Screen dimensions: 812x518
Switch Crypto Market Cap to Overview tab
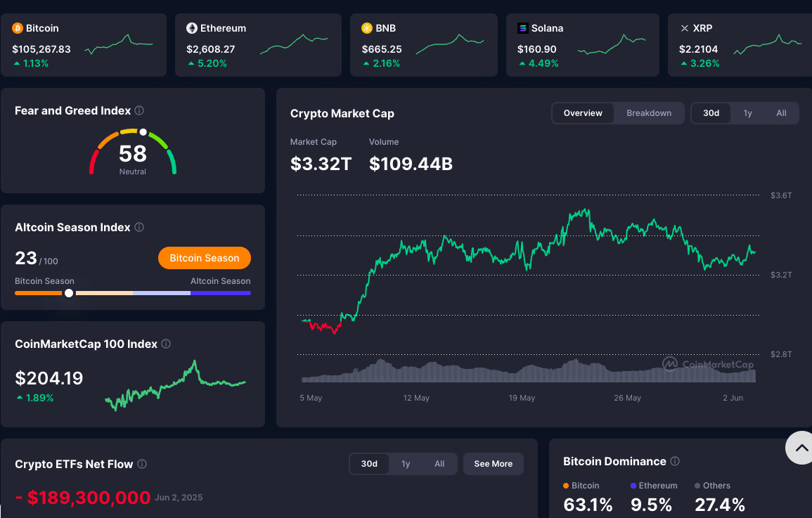pyautogui.click(x=583, y=113)
